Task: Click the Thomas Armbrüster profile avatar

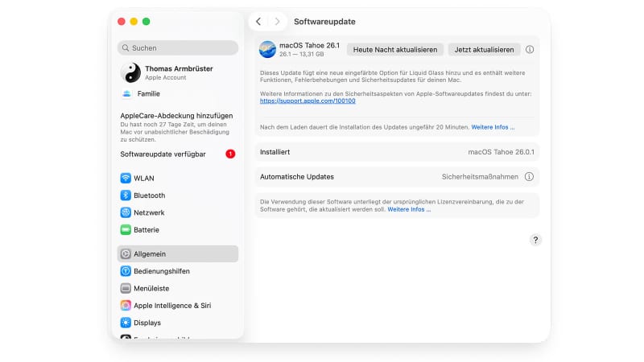Action: (130, 72)
